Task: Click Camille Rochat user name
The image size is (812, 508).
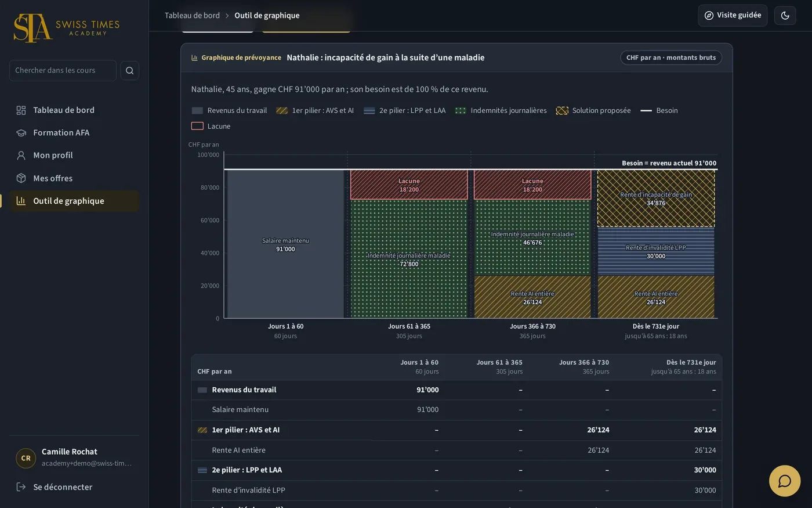Action: pos(70,452)
